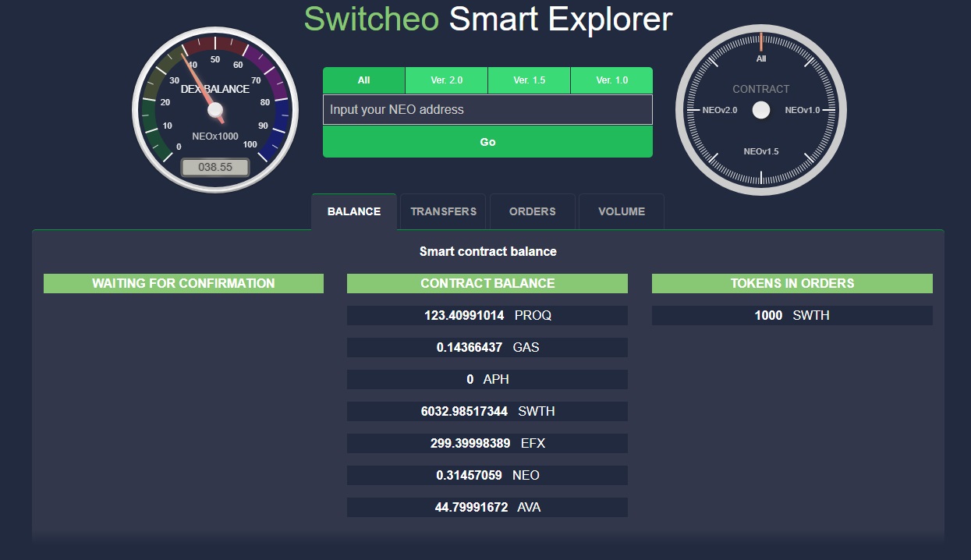Click the 0.31457059 NEO balance row

click(x=487, y=475)
